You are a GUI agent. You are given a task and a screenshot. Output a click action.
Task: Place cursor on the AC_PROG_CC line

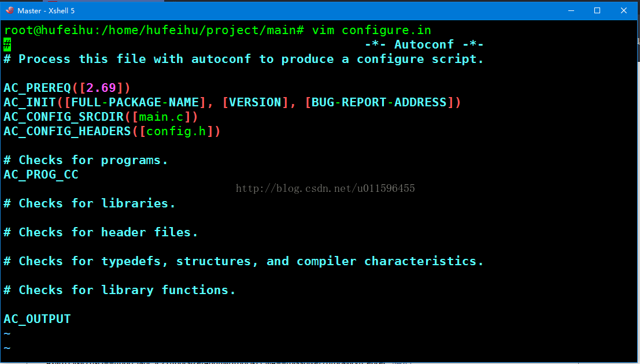pyautogui.click(x=41, y=174)
